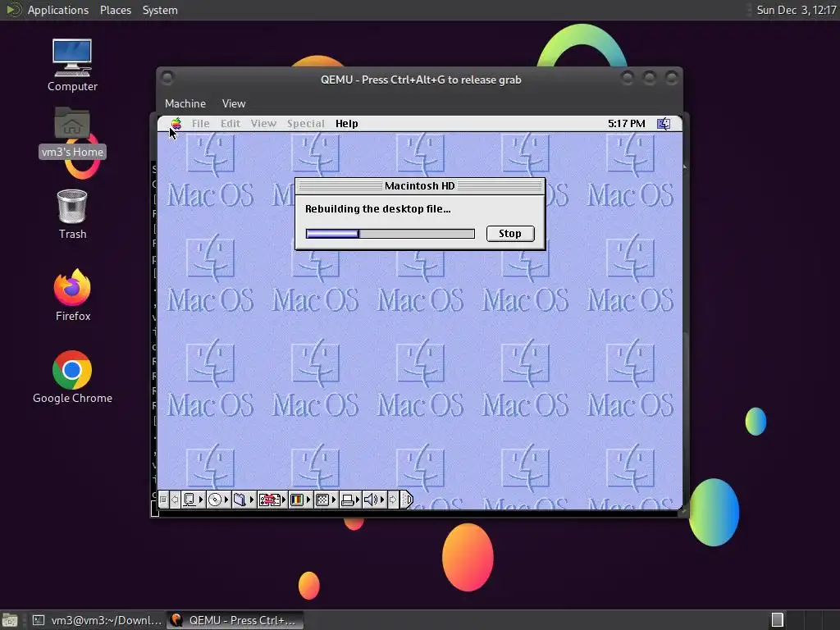Click the QEMU taskbar button

pos(235,620)
